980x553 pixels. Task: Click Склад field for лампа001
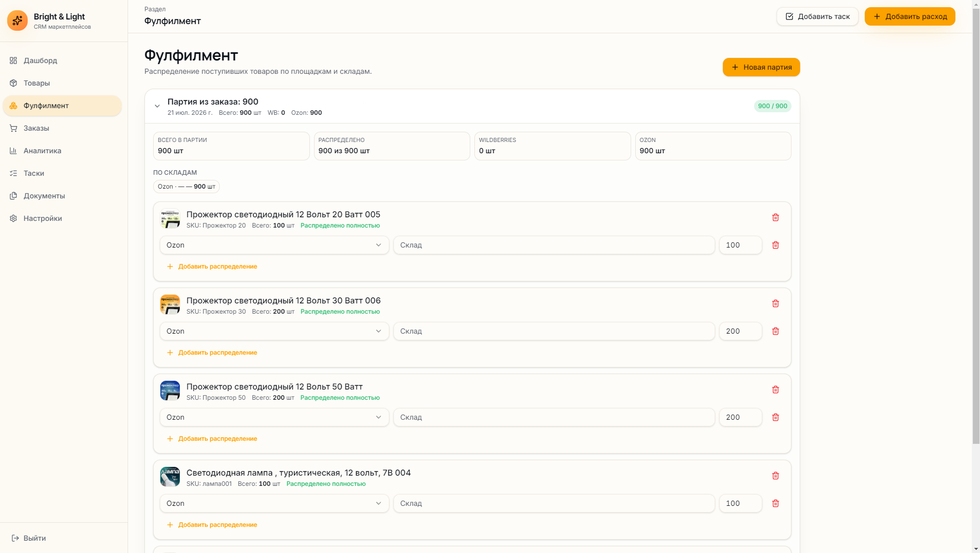554,503
